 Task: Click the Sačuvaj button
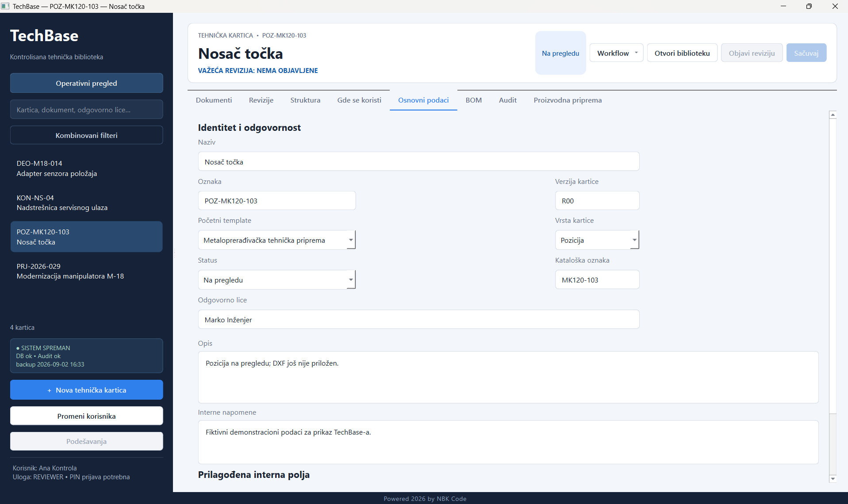(x=806, y=53)
